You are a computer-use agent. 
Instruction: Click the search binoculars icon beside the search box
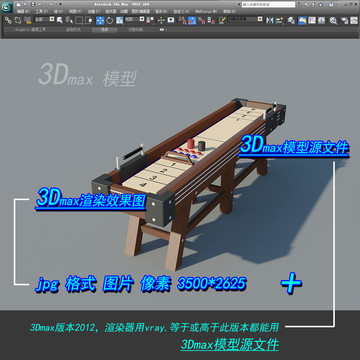point(299,5)
